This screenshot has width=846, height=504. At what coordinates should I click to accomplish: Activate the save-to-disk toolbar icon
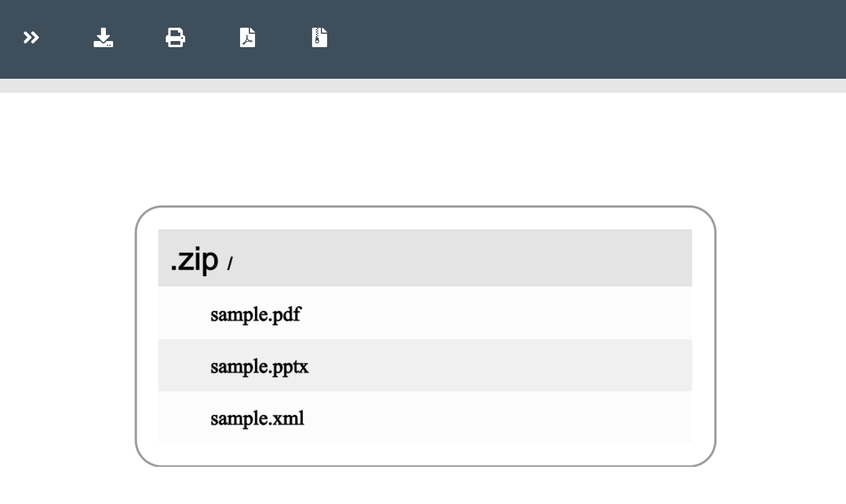[103, 38]
